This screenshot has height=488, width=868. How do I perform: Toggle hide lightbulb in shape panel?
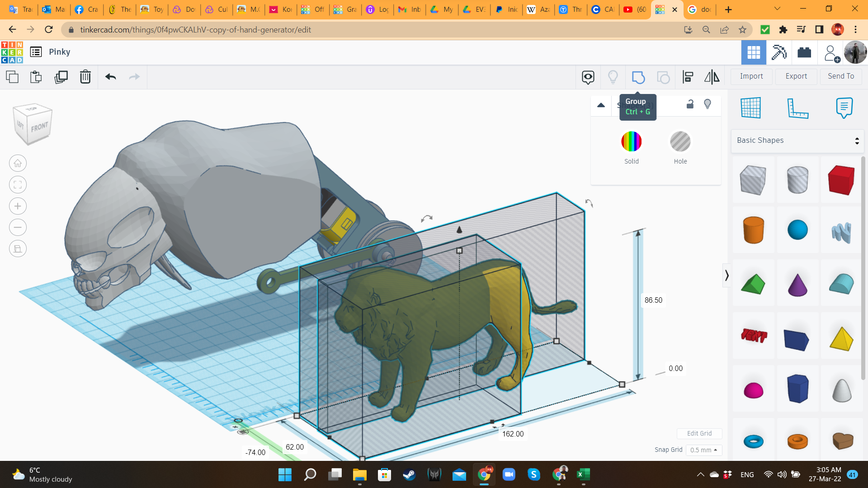[x=708, y=104]
